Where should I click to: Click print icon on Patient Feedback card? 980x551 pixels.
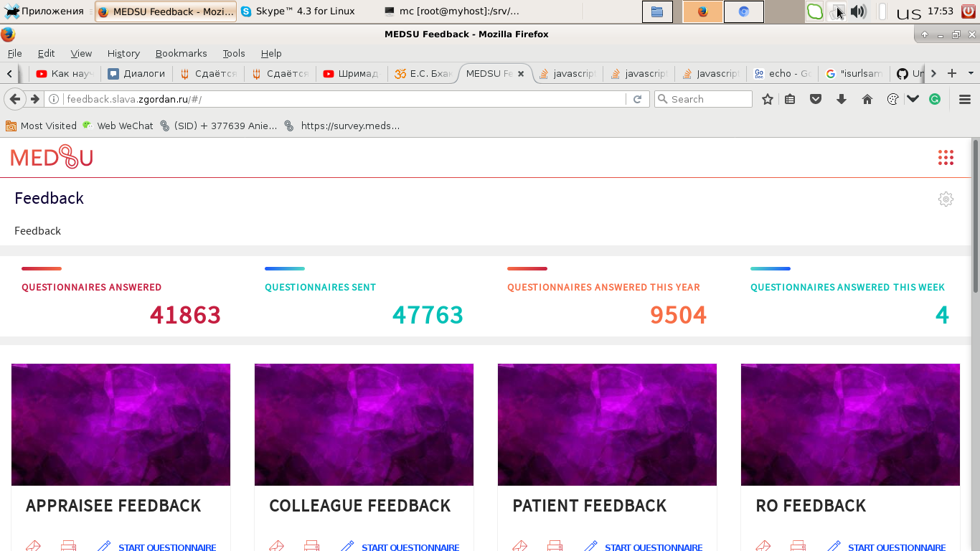555,546
